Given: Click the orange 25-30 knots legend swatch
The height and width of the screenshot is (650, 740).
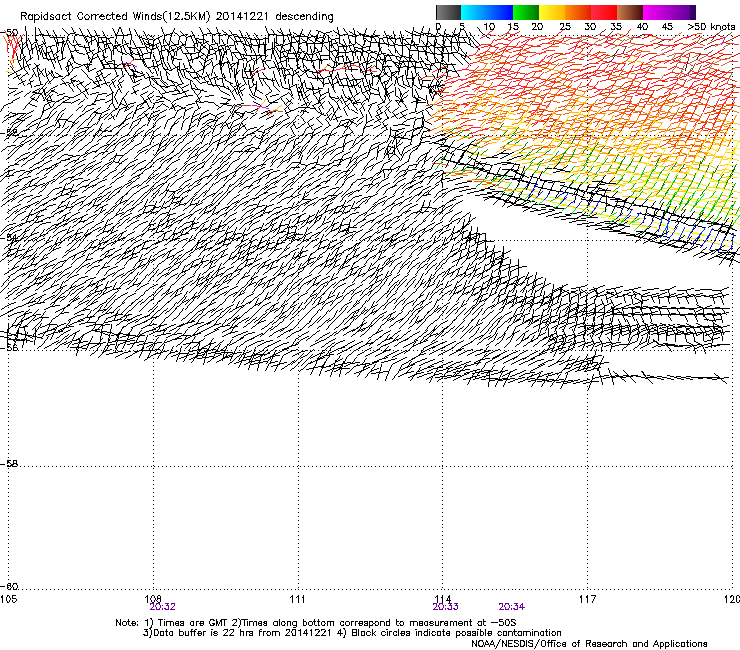Looking at the screenshot, I should tap(578, 12).
